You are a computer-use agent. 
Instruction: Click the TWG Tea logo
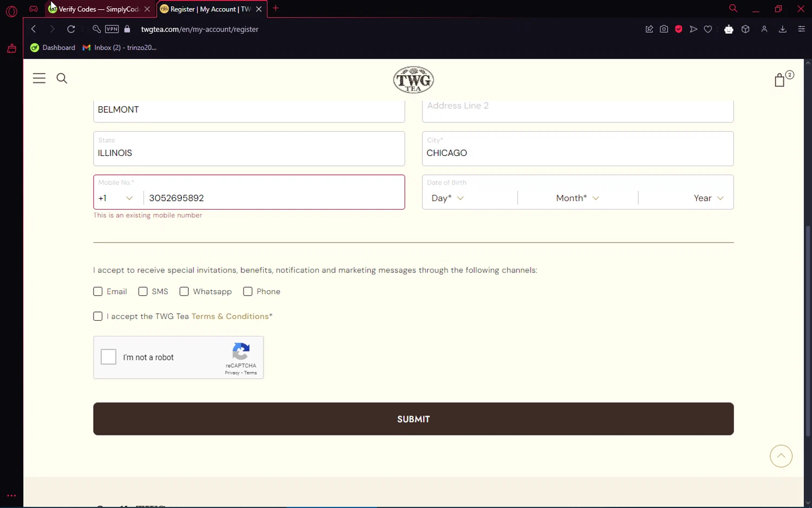(414, 80)
